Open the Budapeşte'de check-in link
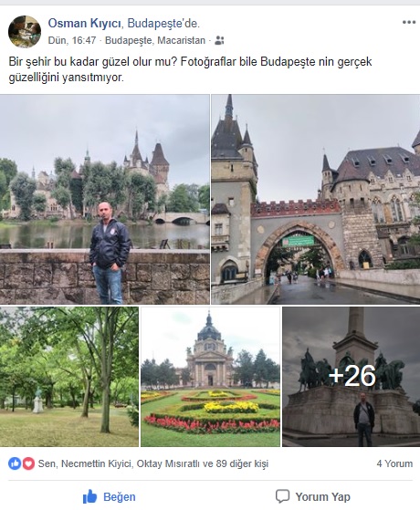Screen dimensions: 420x510 163,24
